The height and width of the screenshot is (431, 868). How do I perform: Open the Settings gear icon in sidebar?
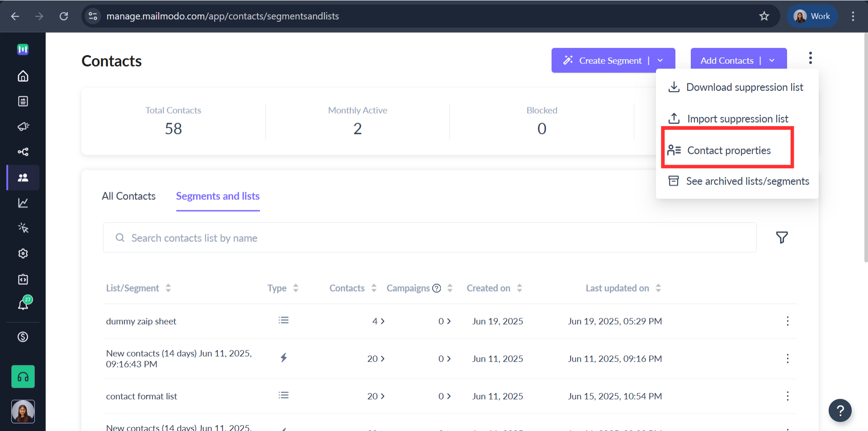click(x=23, y=253)
